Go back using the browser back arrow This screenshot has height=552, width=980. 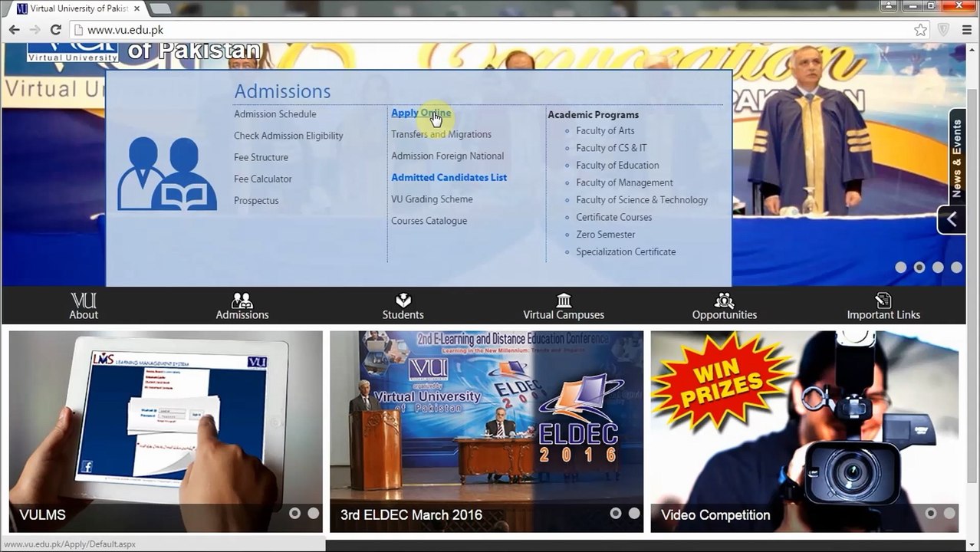pyautogui.click(x=15, y=30)
